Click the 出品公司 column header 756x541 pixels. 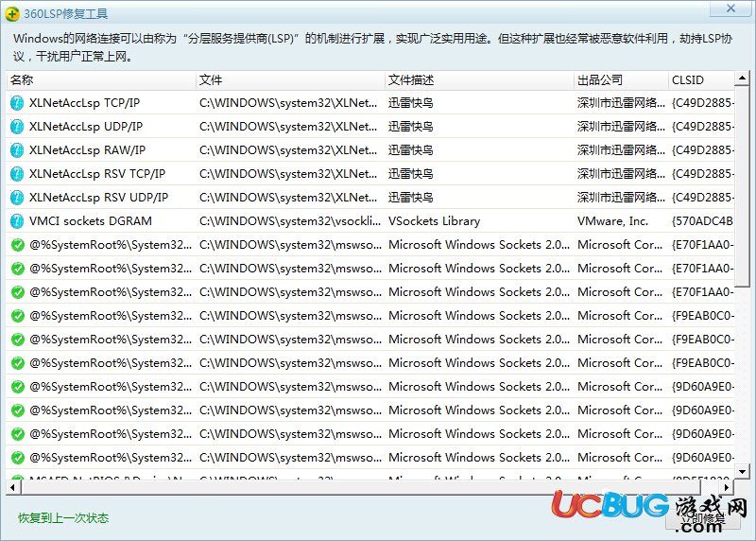[621, 80]
